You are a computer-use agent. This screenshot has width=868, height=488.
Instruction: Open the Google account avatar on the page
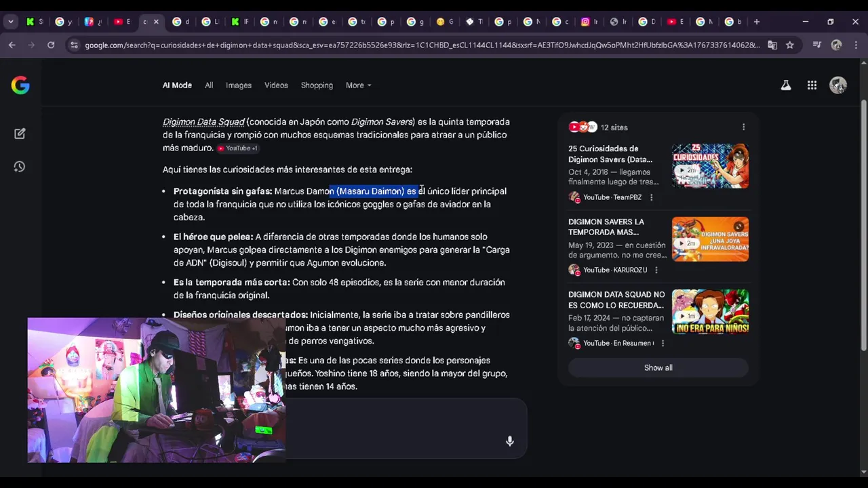838,85
